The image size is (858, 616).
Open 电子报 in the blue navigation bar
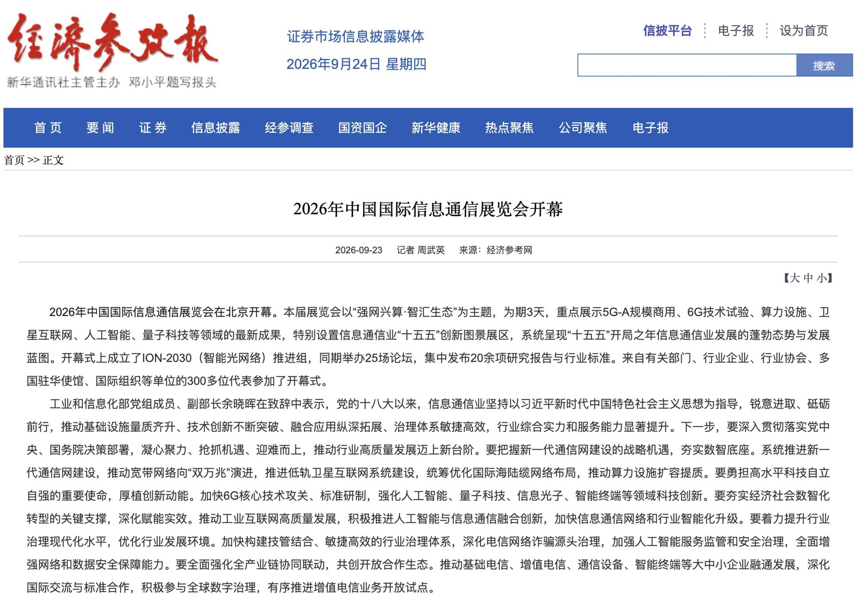coord(650,128)
